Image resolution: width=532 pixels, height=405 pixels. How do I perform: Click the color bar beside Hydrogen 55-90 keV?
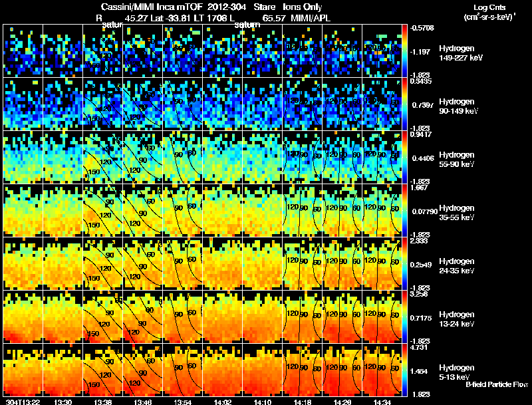pos(404,157)
